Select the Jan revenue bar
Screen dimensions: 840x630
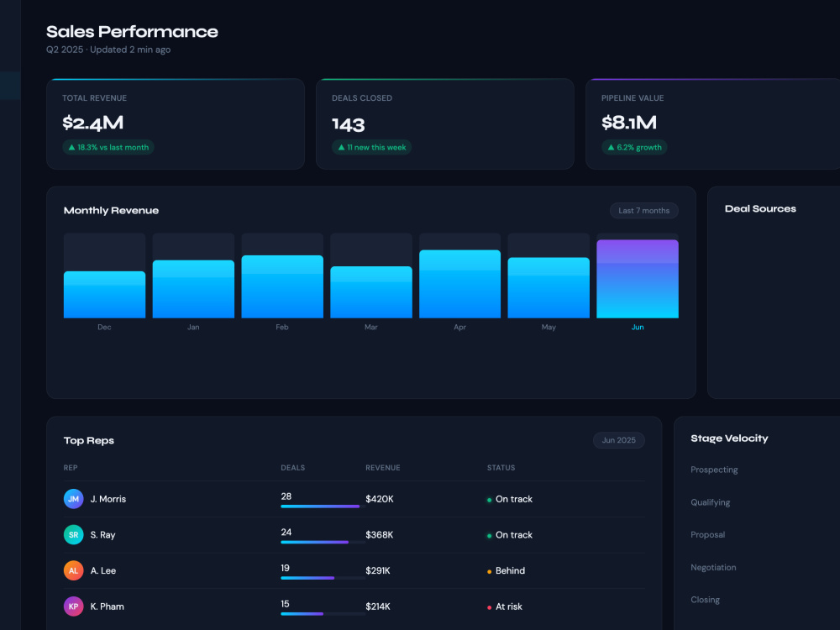tap(193, 289)
